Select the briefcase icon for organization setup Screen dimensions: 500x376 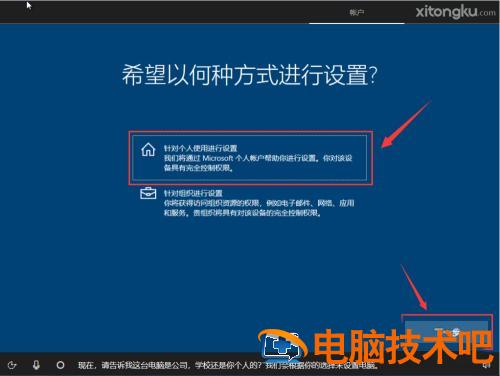click(x=148, y=193)
